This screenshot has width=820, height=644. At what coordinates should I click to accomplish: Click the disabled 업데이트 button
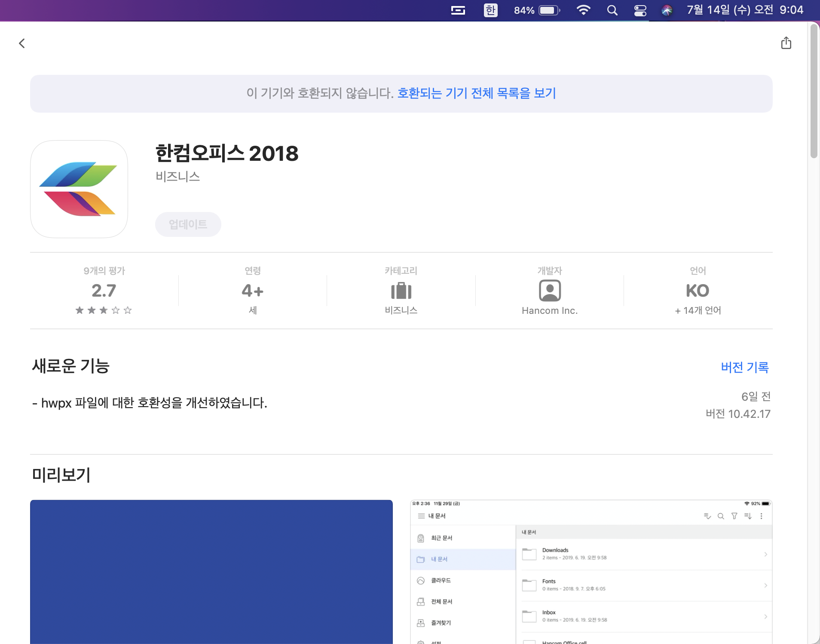click(188, 224)
